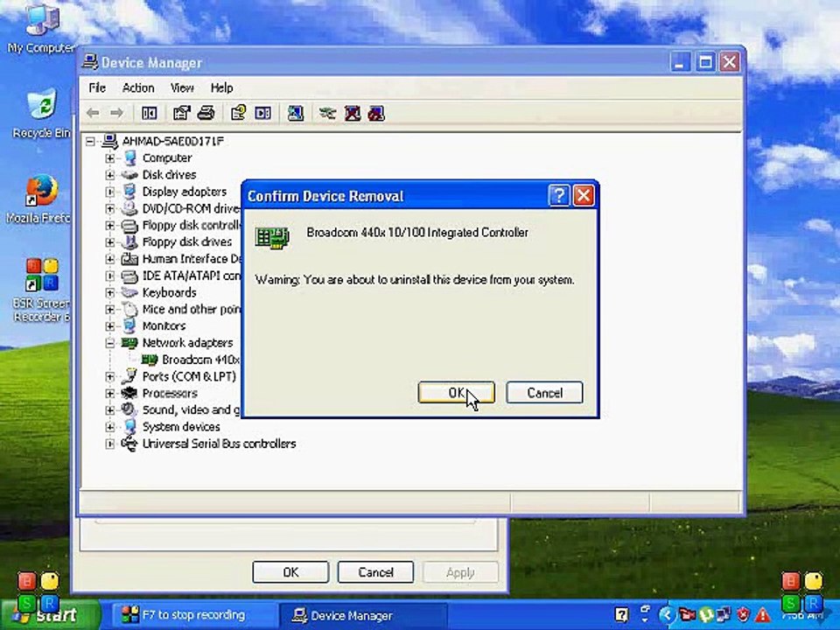Confirm removal with the OK button
Viewport: 840px width, 630px height.
pos(456,393)
